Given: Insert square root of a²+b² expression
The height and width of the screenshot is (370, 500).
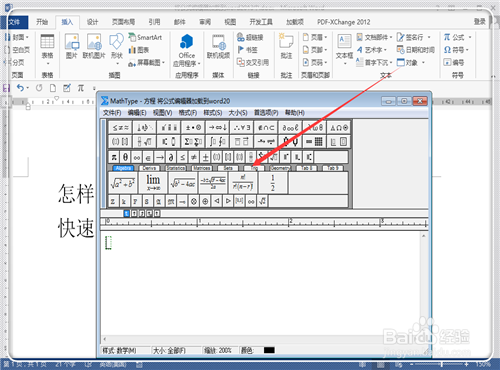Looking at the screenshot, I should pos(122,183).
